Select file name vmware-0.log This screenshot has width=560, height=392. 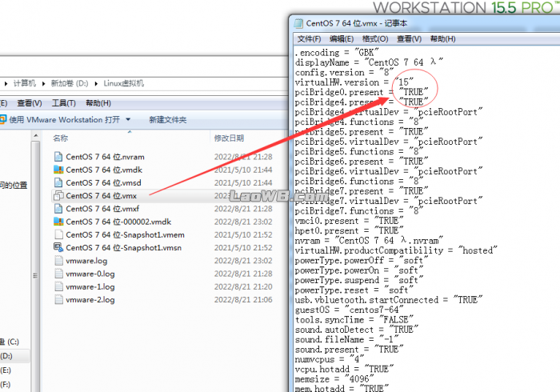tap(90, 274)
